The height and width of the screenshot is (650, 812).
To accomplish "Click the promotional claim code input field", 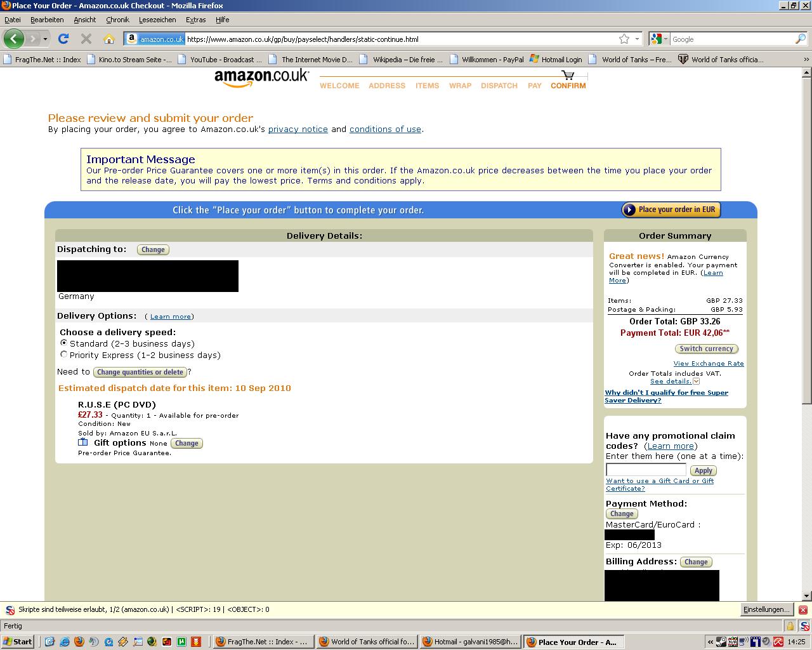I will click(646, 470).
